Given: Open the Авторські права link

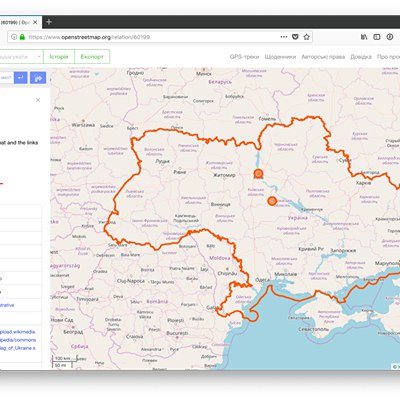Looking at the screenshot, I should click(x=323, y=57).
